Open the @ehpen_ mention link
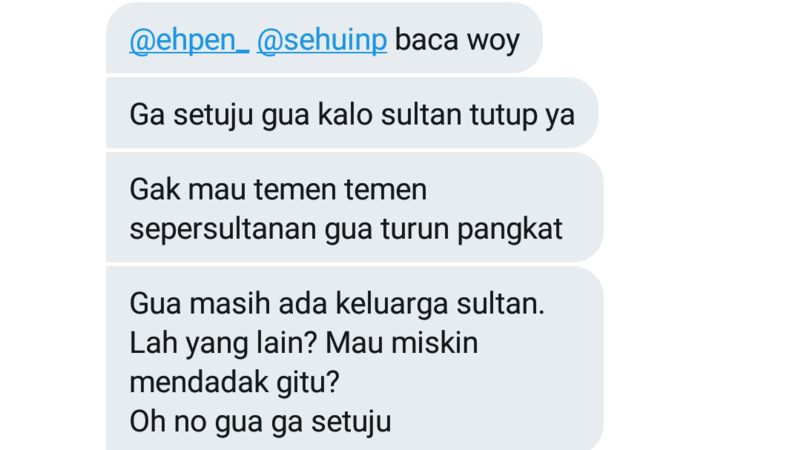The width and height of the screenshot is (800, 450). pos(189,40)
